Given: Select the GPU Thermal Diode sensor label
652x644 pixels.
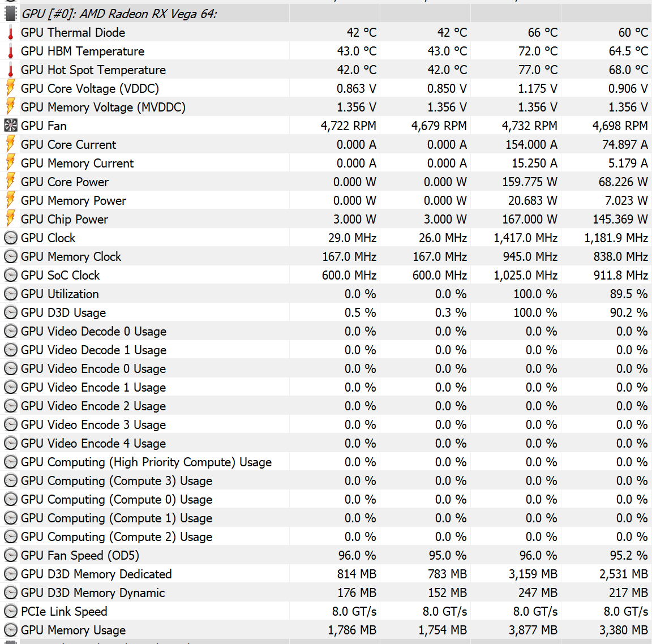Looking at the screenshot, I should coord(73,32).
